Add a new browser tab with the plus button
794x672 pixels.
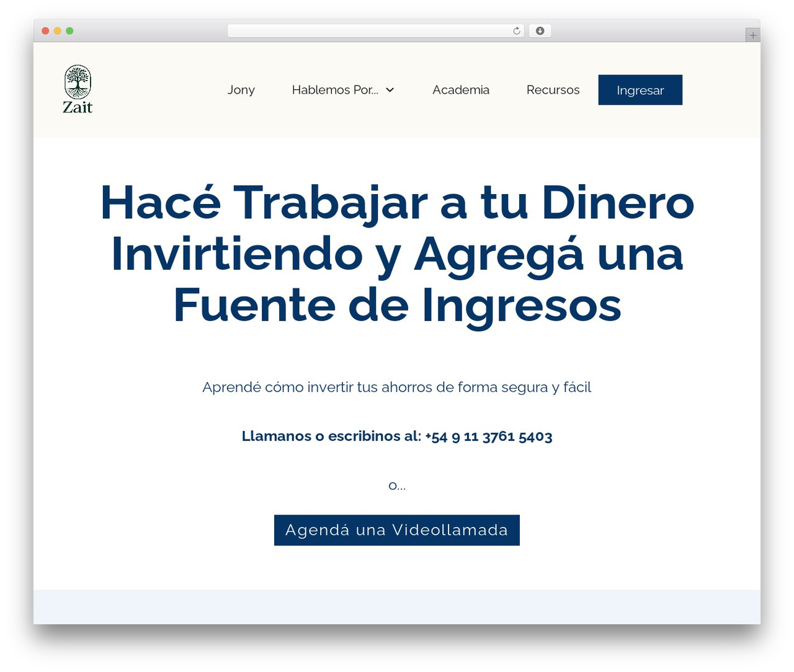coord(752,35)
